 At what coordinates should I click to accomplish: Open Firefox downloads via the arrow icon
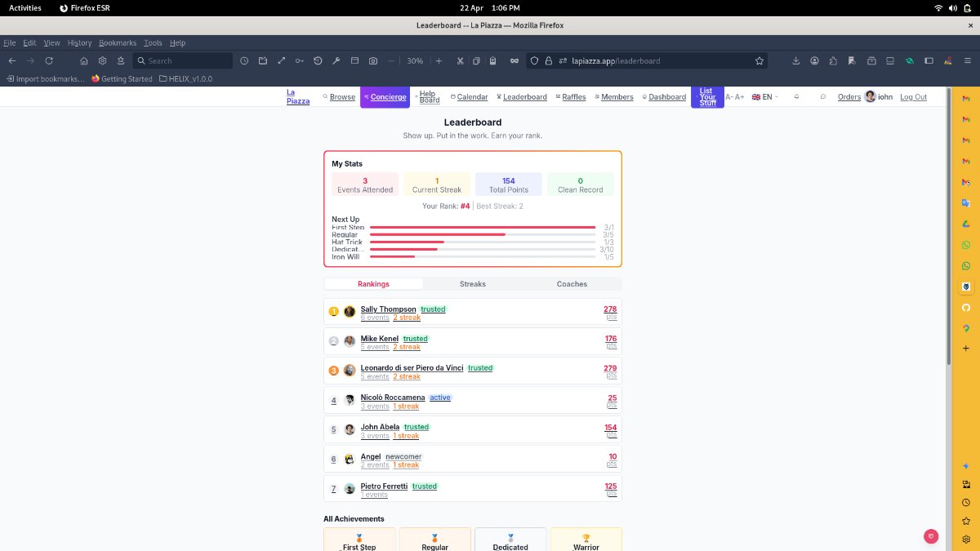click(x=797, y=60)
